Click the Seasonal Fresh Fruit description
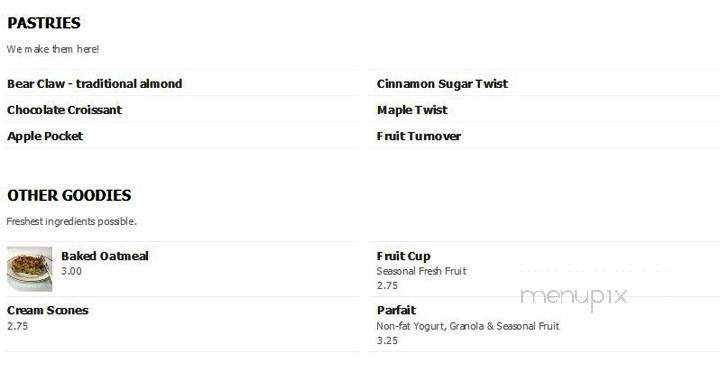This screenshot has width=720, height=373. pos(421,271)
